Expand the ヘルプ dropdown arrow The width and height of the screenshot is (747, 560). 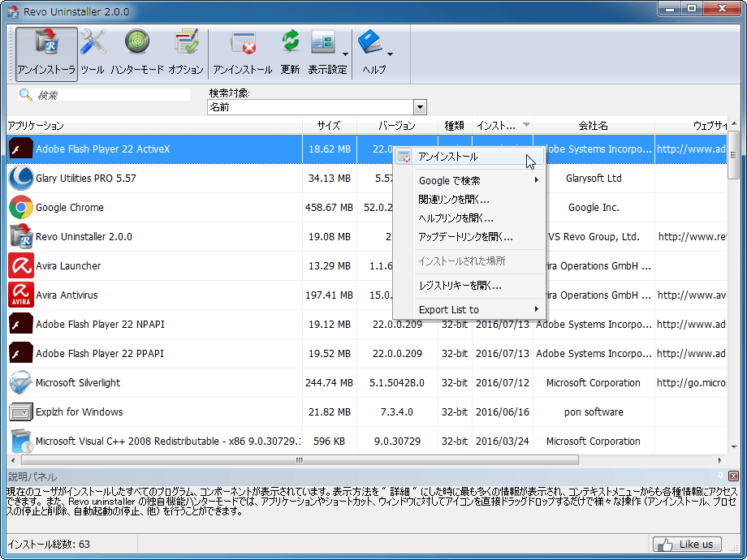[391, 54]
